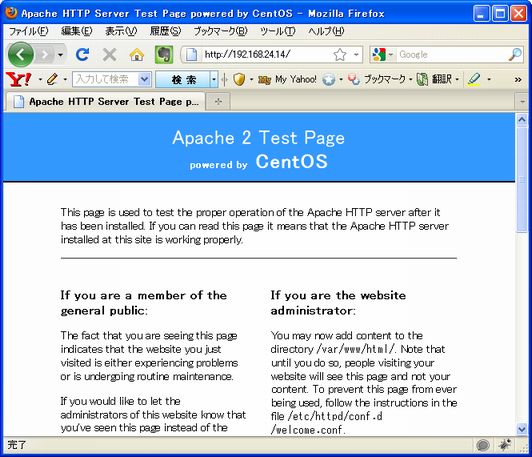Open the back/forward history dropdown arrow
This screenshot has width=532, height=457.
point(60,54)
